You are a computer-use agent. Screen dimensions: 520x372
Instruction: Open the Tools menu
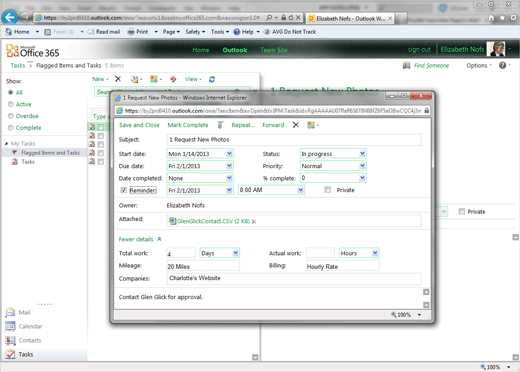pyautogui.click(x=220, y=32)
